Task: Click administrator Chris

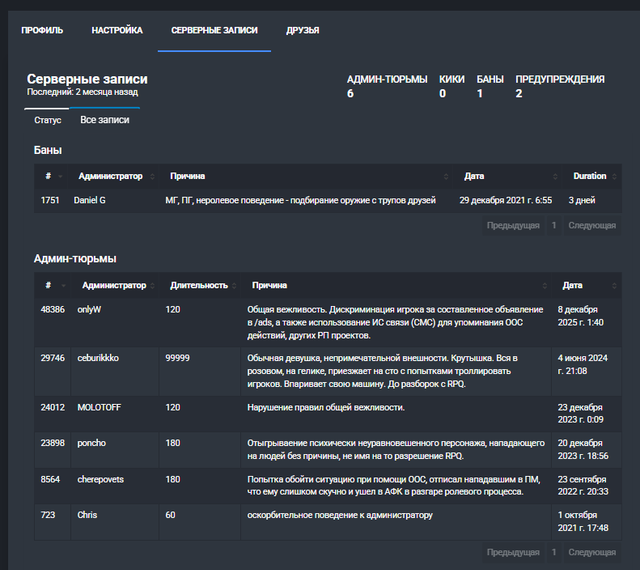Action: [x=87, y=515]
